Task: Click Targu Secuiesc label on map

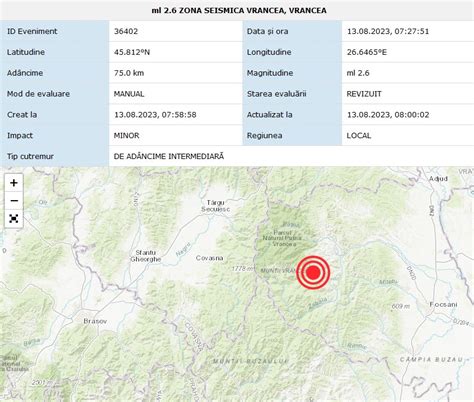Action: (x=216, y=206)
